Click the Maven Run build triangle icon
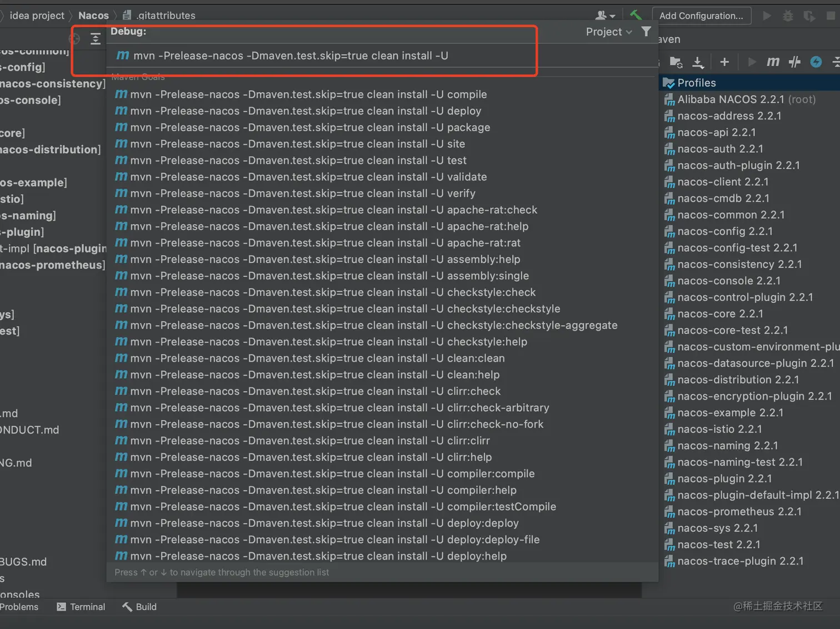This screenshot has height=629, width=840. click(x=752, y=62)
